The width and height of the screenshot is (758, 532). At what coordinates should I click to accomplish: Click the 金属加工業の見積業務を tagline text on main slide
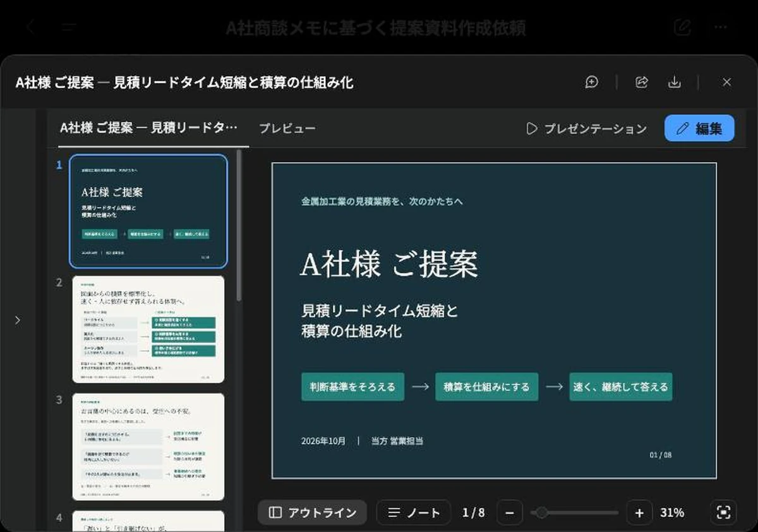pyautogui.click(x=382, y=202)
